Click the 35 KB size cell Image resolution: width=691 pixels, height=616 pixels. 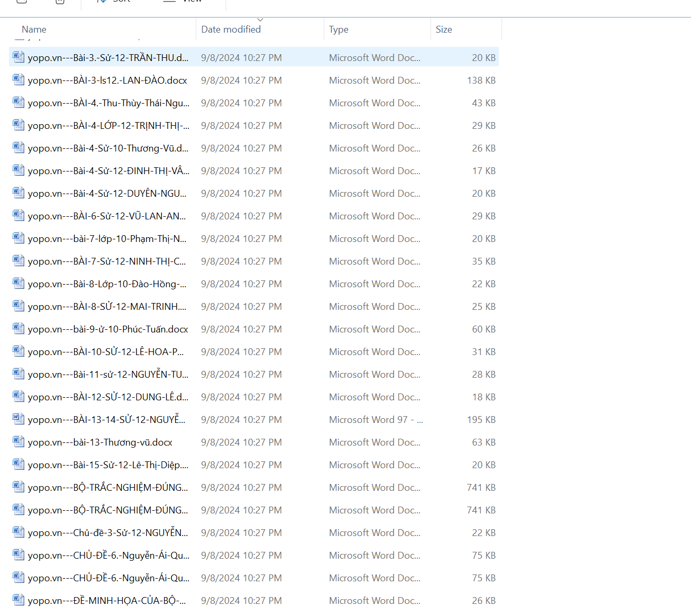click(484, 261)
